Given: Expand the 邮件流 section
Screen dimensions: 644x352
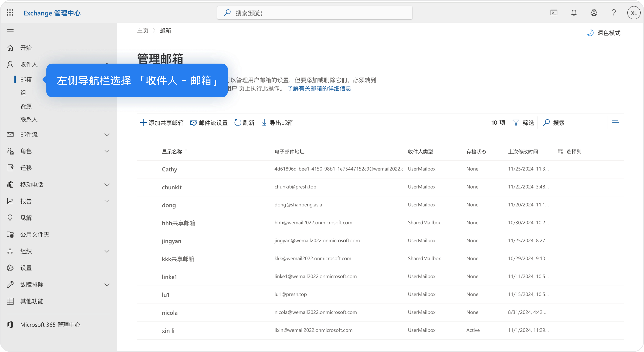Looking at the screenshot, I should [108, 135].
